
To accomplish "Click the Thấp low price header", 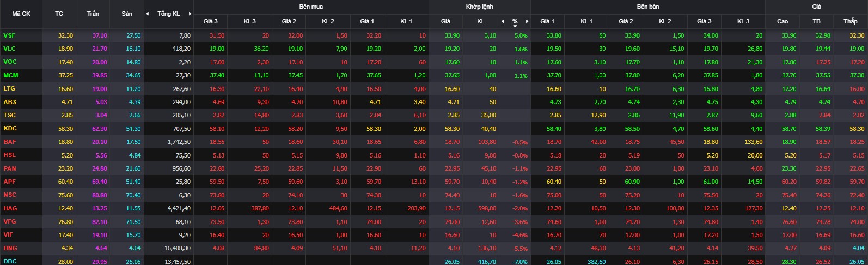I will (x=851, y=21).
